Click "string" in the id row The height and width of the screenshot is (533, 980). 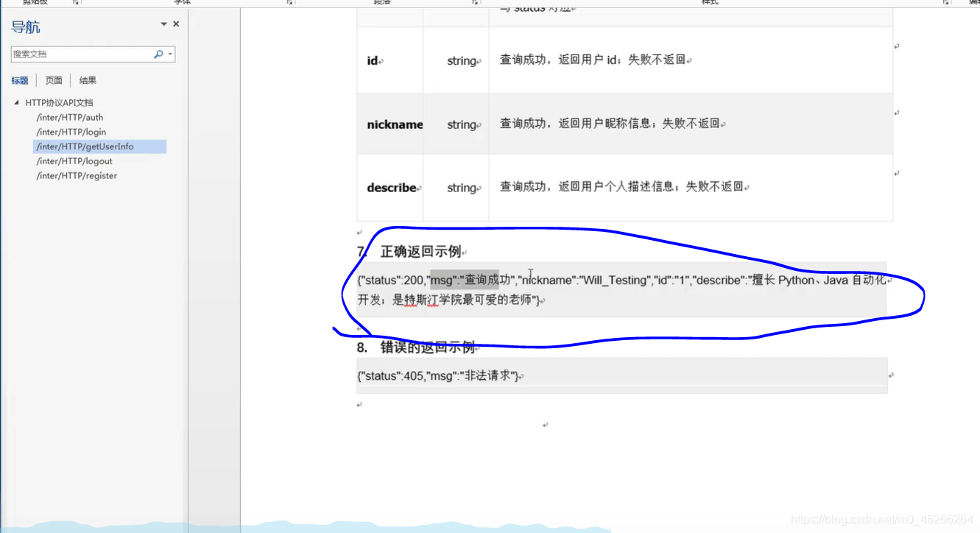point(462,61)
